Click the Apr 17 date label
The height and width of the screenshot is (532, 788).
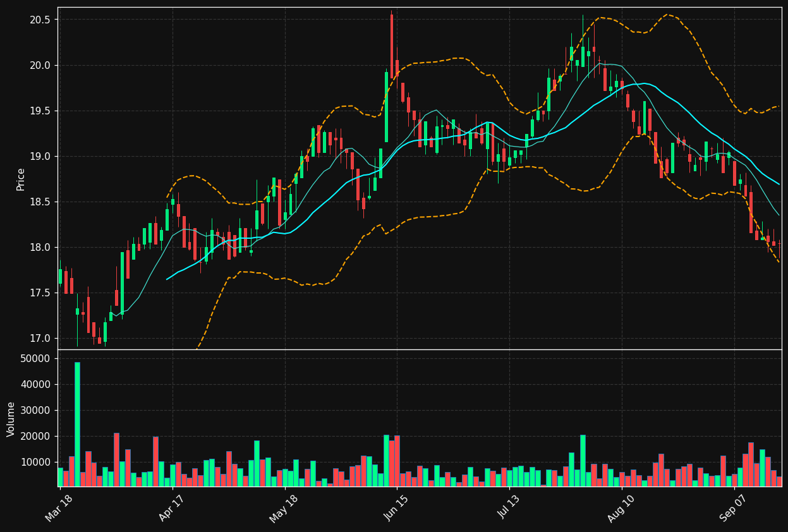tap(171, 507)
